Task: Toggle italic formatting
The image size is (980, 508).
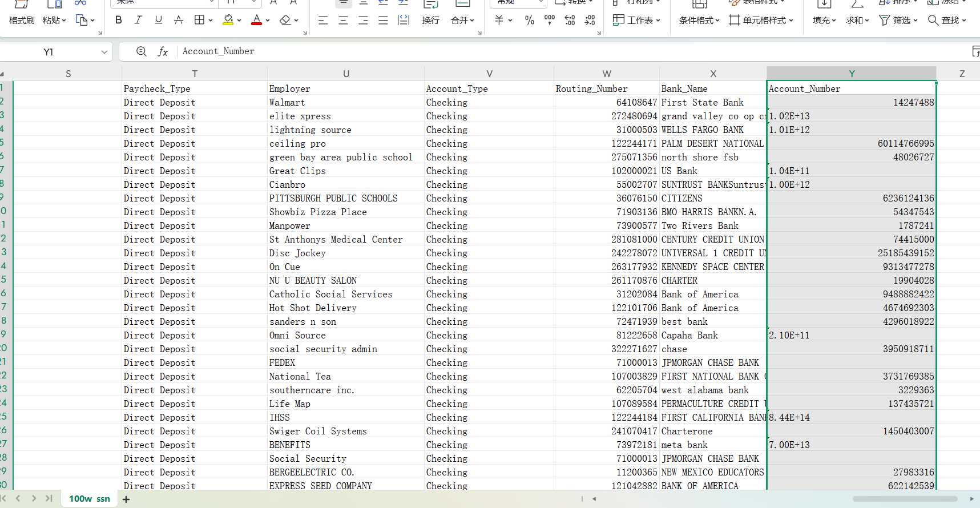Action: [x=138, y=20]
